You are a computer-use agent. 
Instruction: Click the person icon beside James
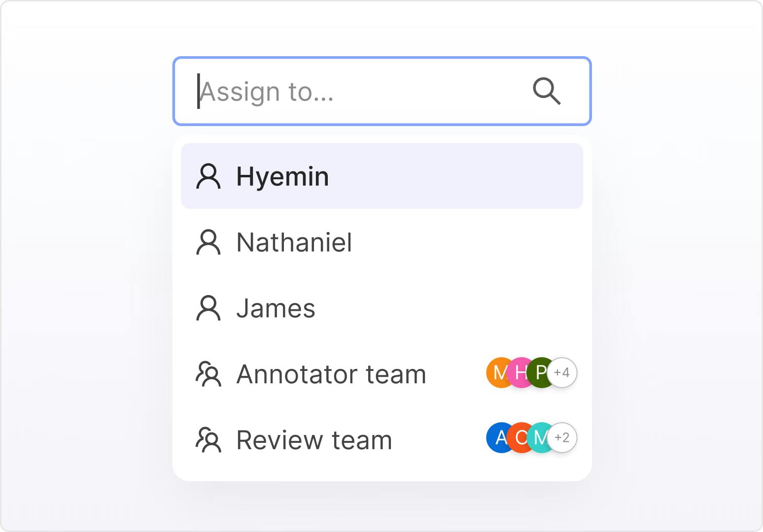pyautogui.click(x=208, y=308)
